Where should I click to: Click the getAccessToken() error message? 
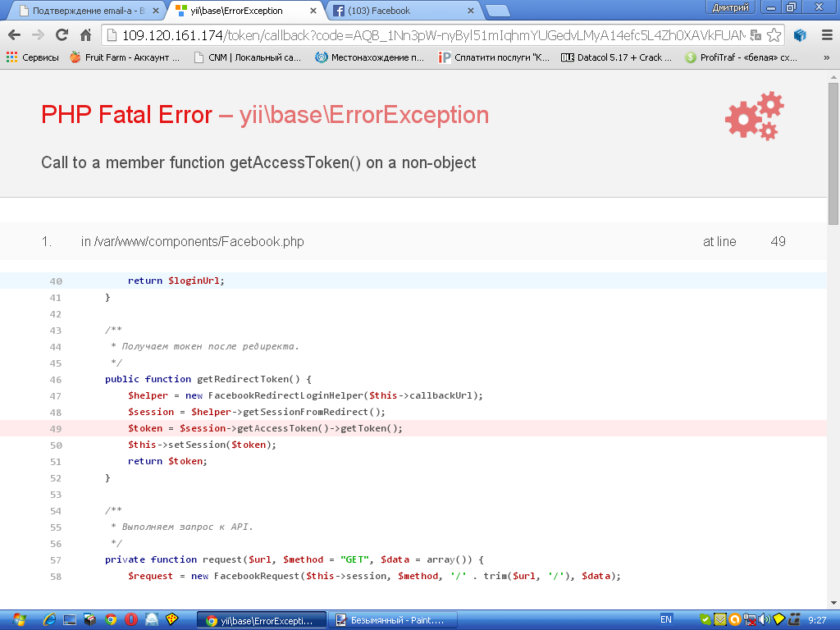point(258,162)
